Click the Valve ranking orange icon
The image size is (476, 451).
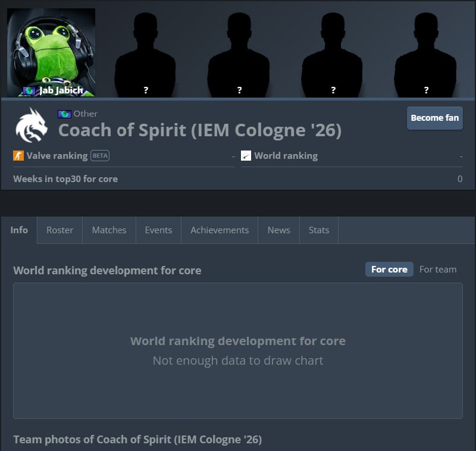(x=18, y=156)
